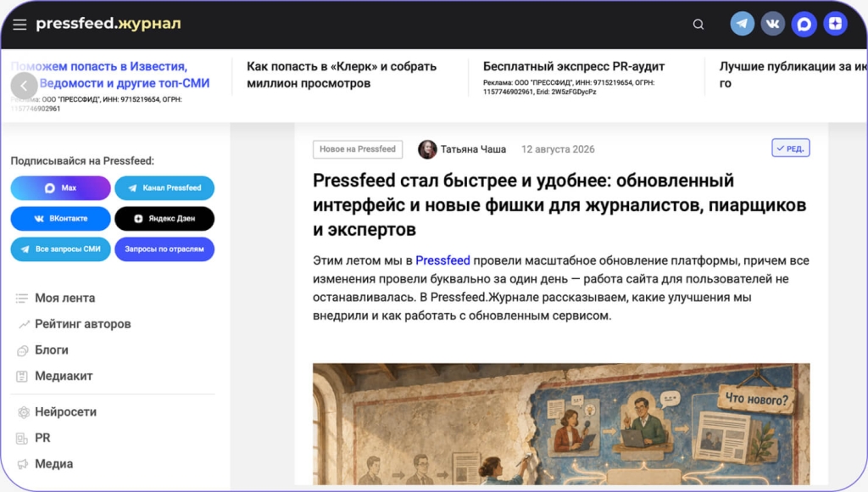The image size is (868, 492).
Task: Subscribe via Max button
Action: click(x=60, y=187)
